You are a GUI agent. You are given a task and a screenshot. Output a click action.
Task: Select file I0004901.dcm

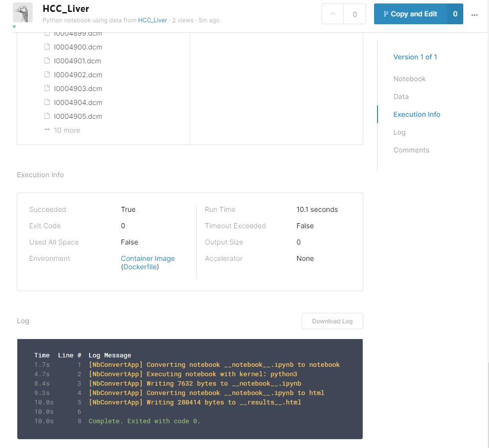[77, 61]
